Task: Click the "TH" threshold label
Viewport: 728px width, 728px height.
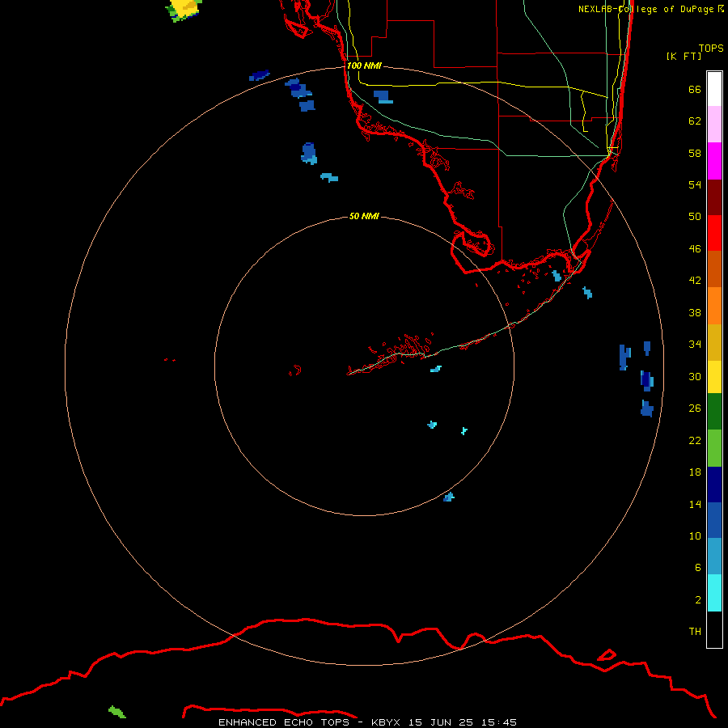Action: tap(695, 632)
